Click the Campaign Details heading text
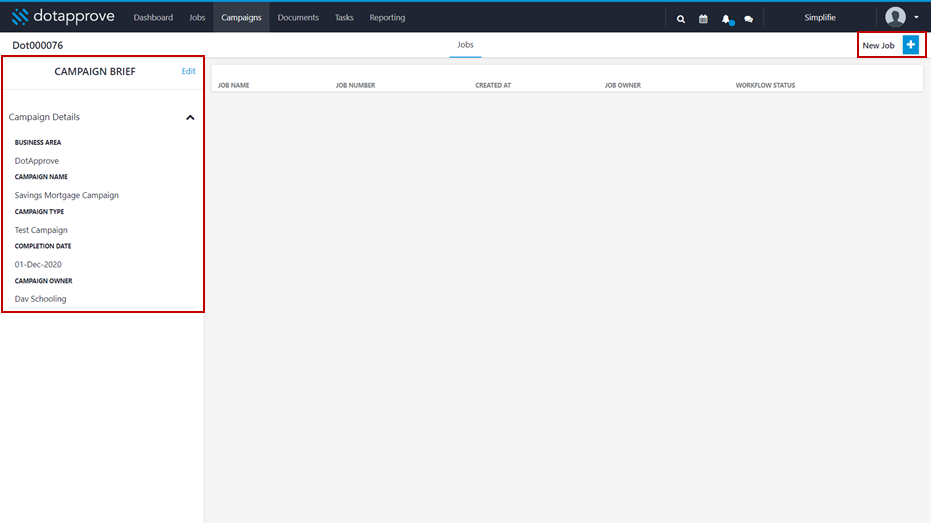This screenshot has width=931, height=523. (x=44, y=117)
